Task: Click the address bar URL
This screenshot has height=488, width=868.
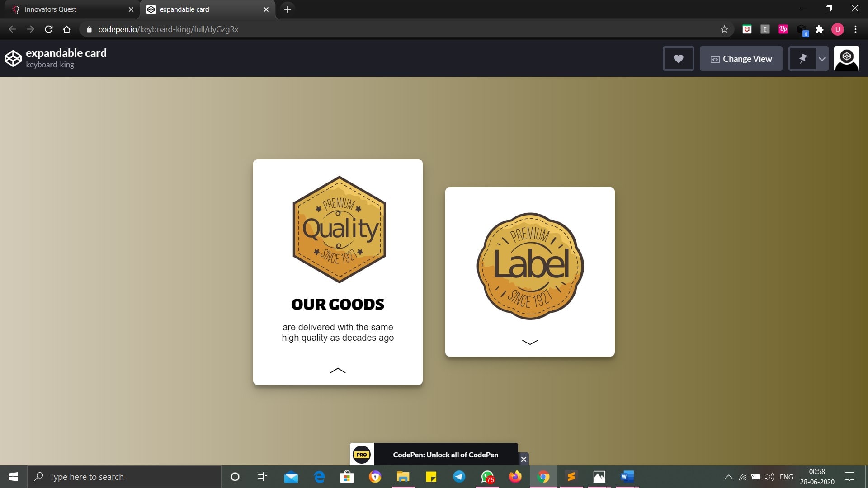Action: pos(168,29)
